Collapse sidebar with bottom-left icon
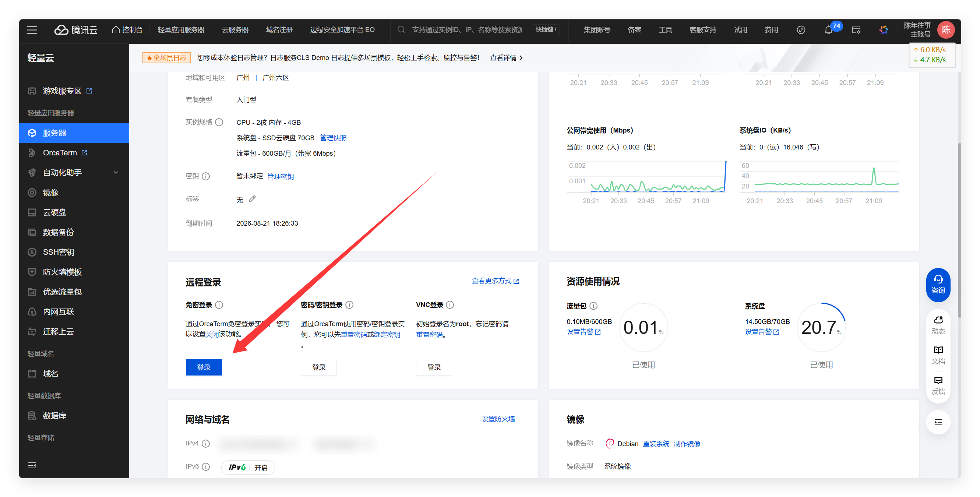 32,465
